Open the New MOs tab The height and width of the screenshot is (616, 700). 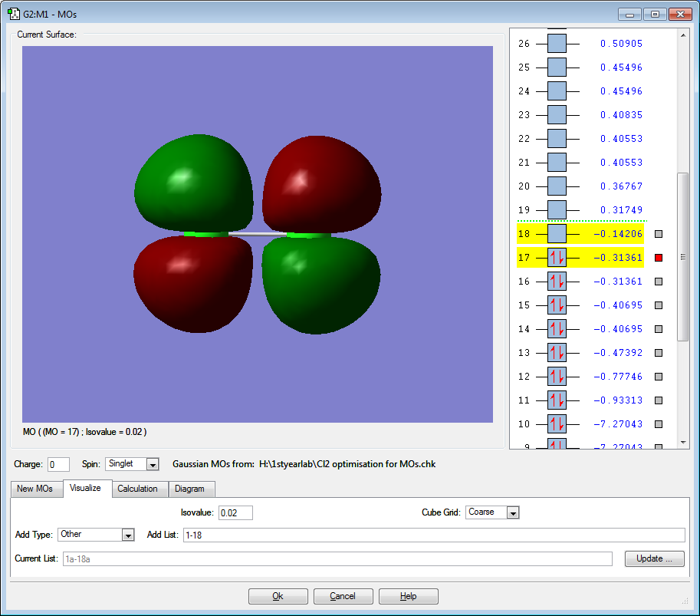coord(35,489)
